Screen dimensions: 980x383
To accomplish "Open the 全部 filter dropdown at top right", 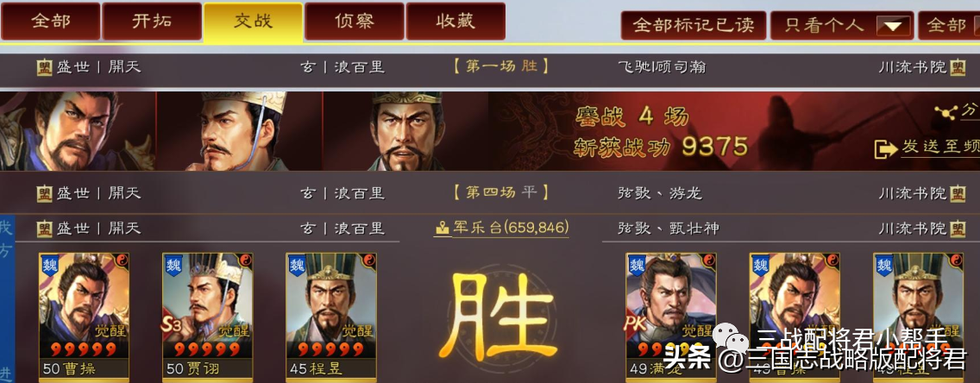I will click(949, 26).
